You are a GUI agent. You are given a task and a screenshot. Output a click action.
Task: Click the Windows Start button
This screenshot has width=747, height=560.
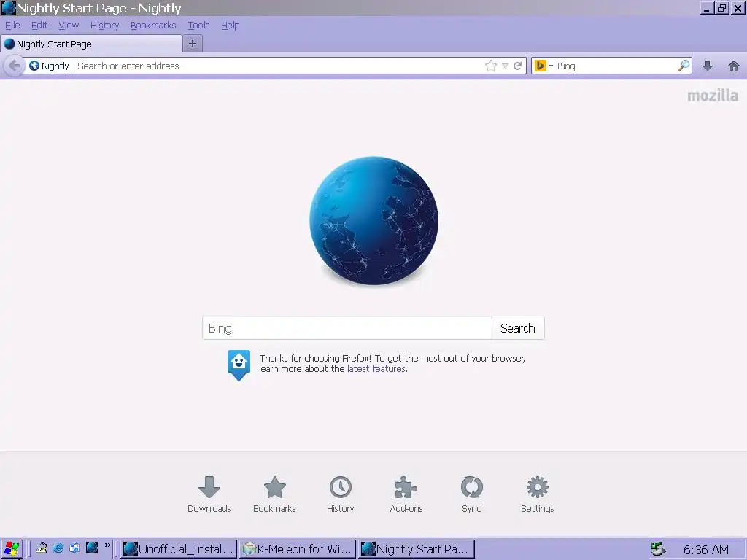(12, 549)
